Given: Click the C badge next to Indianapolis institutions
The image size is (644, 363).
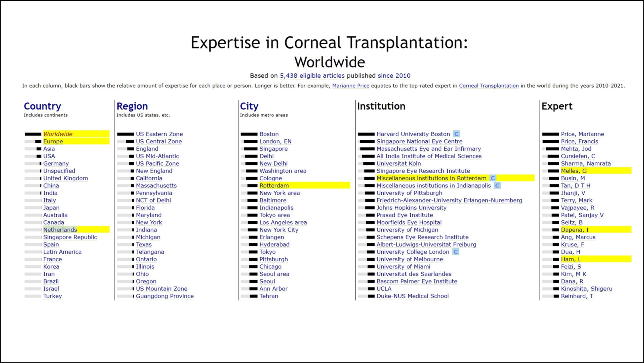Looking at the screenshot, I should [x=497, y=185].
